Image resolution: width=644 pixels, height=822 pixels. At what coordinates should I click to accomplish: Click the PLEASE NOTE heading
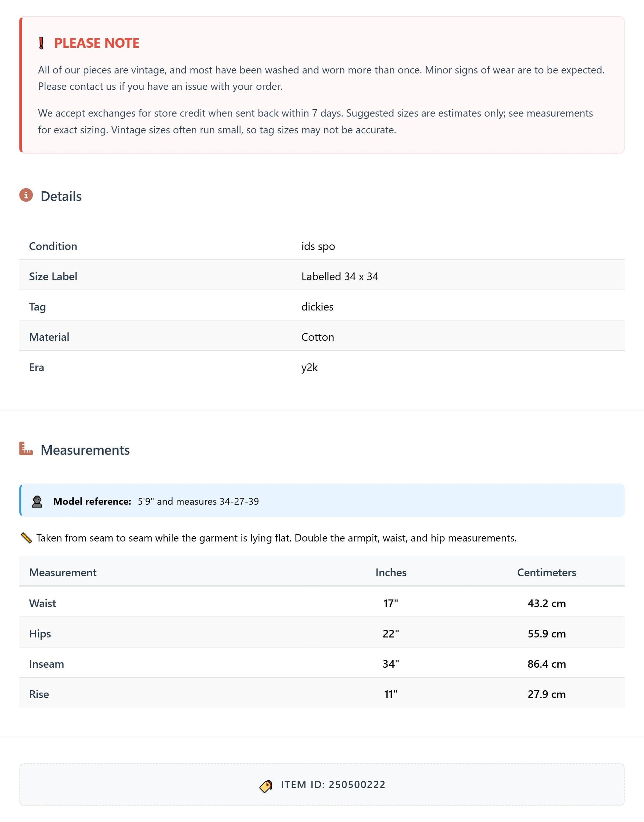pyautogui.click(x=97, y=43)
